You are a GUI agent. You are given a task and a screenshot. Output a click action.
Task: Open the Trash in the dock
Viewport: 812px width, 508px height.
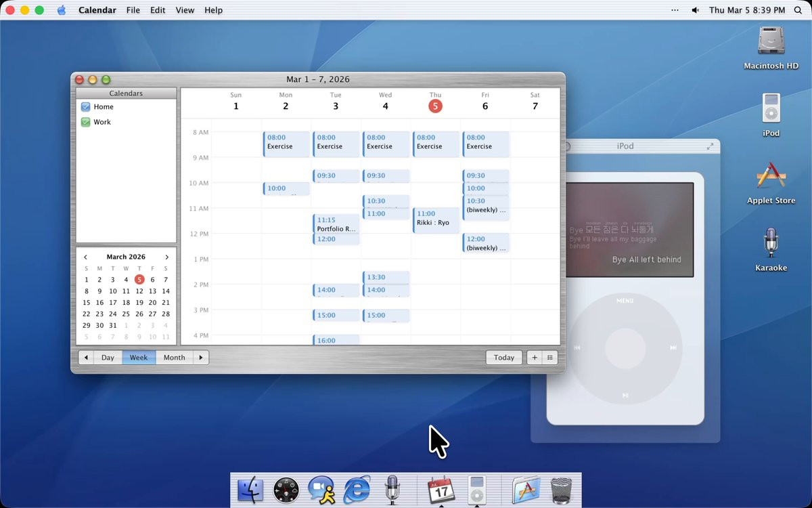(561, 490)
